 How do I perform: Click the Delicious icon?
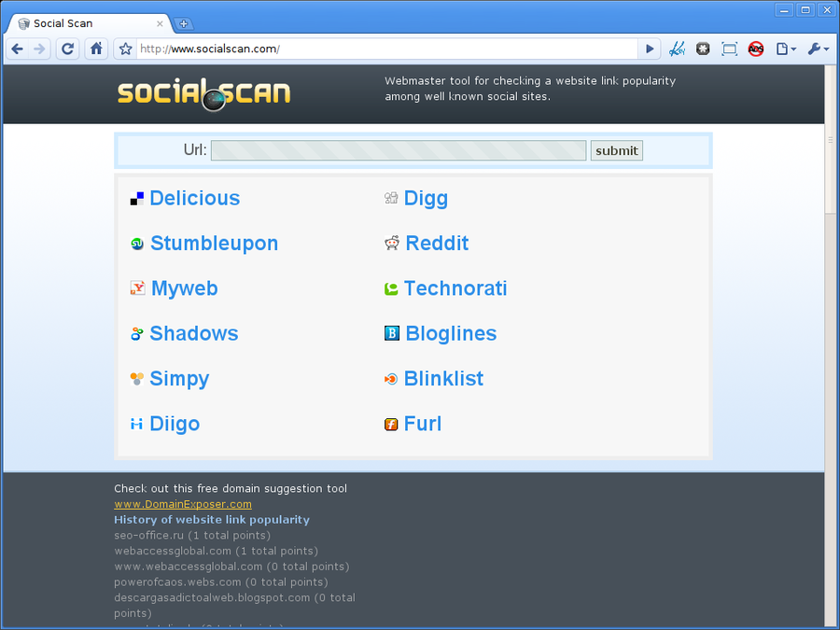(136, 198)
